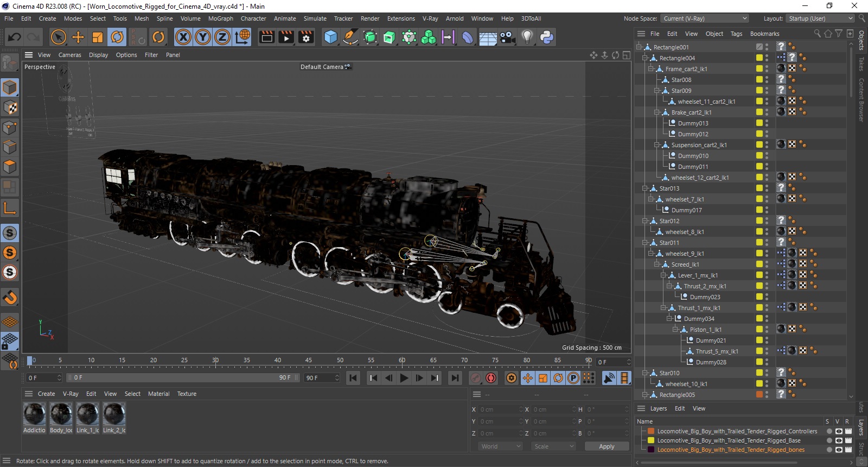Click the Default Camera label in viewport
868x467 pixels.
coord(322,67)
